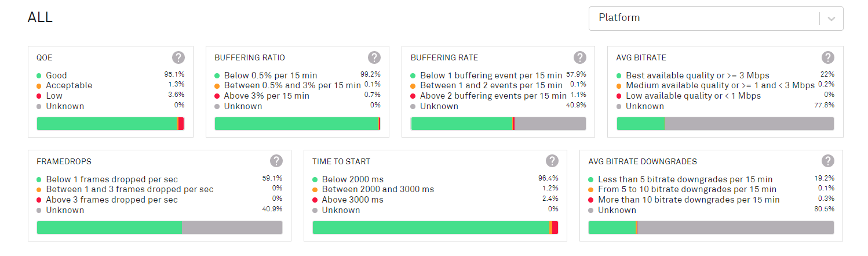Screen dimensions: 868x256
Task: Select the QOE 'Good' legend entry
Action: click(56, 75)
